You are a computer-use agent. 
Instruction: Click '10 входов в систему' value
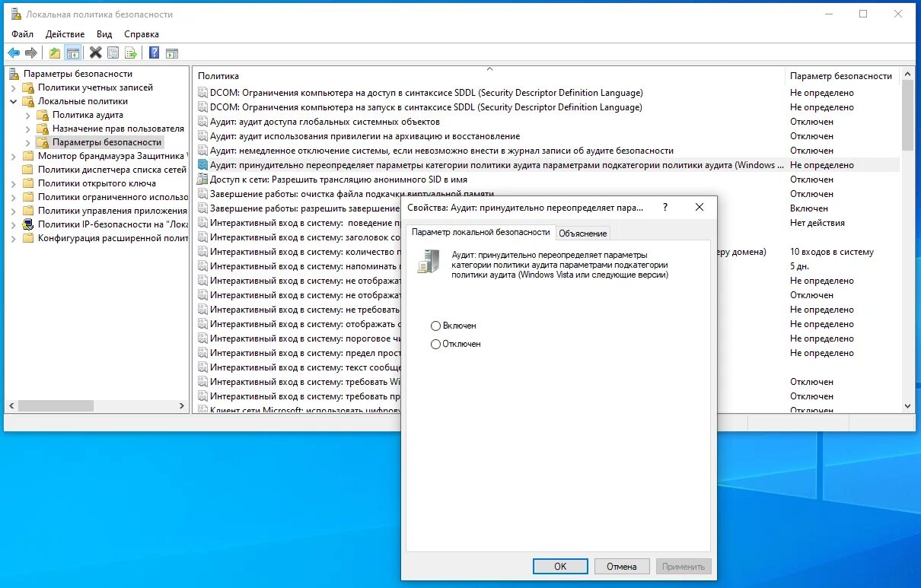[832, 252]
